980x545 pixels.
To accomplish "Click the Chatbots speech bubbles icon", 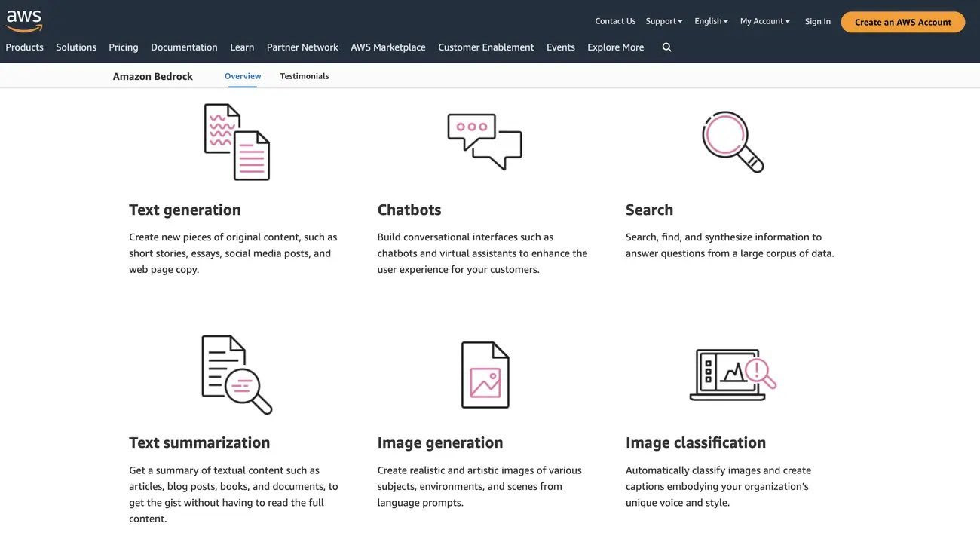I will 485,142.
